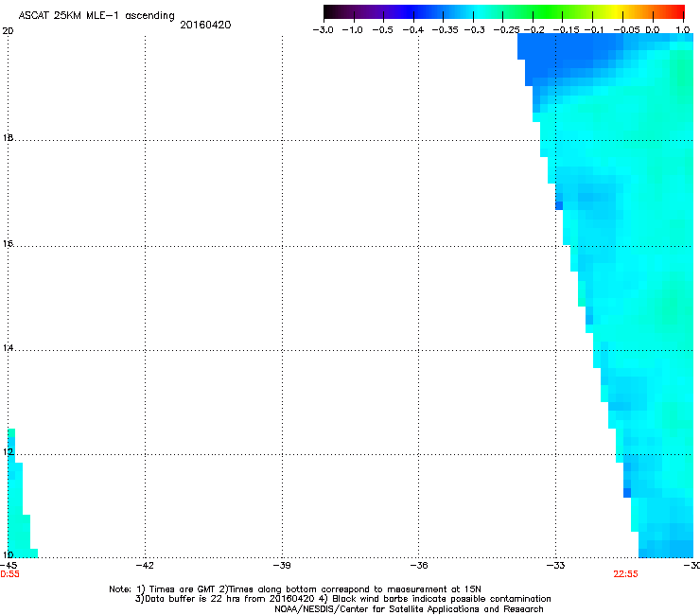Click the latitude 14 axis label

[x=8, y=347]
